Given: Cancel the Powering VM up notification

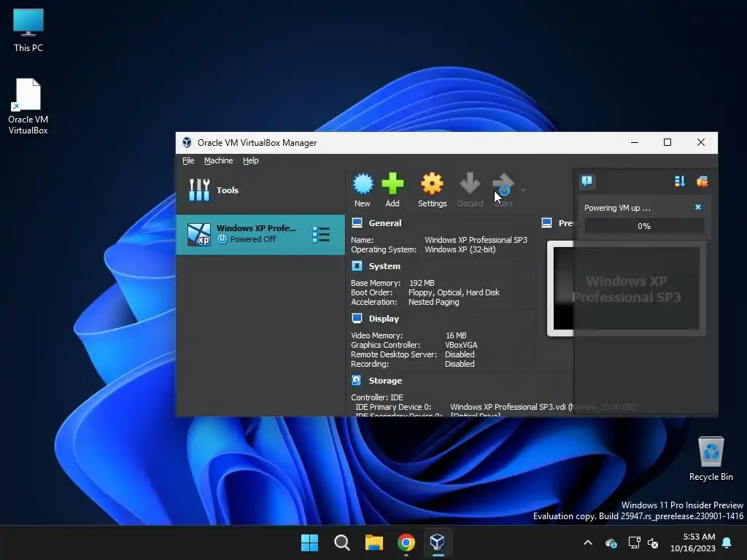Looking at the screenshot, I should (x=698, y=207).
